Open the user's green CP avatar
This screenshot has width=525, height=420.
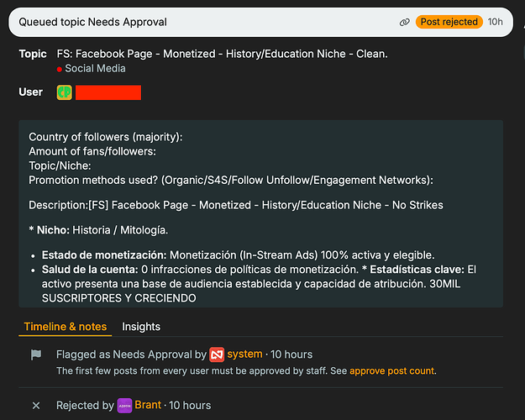[65, 92]
